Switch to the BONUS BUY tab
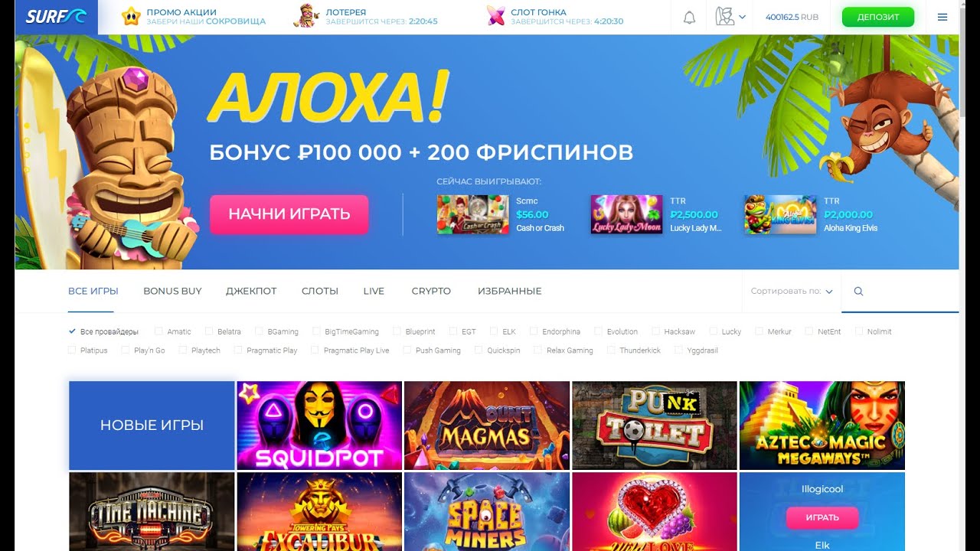The height and width of the screenshot is (551, 980). coord(172,292)
